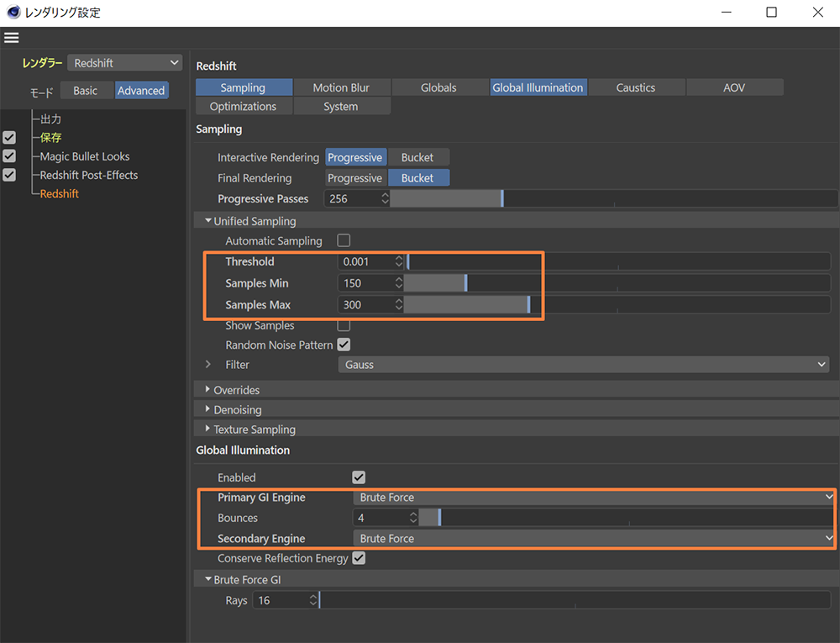
Task: Toggle the Redshift Post-Effects checkbox
Action: pos(9,175)
